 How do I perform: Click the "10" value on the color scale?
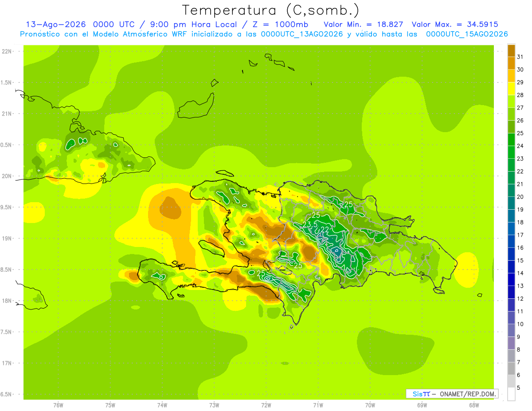pyautogui.click(x=520, y=324)
